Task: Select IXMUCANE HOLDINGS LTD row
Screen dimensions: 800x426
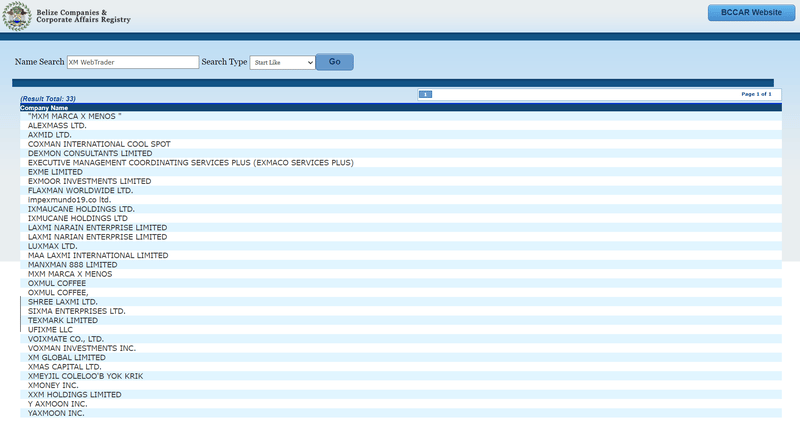Action: coord(401,218)
